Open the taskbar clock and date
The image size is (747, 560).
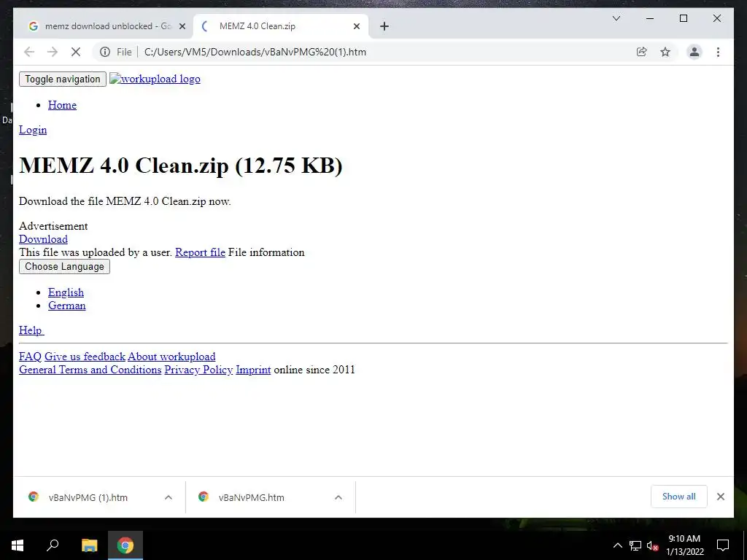point(684,545)
